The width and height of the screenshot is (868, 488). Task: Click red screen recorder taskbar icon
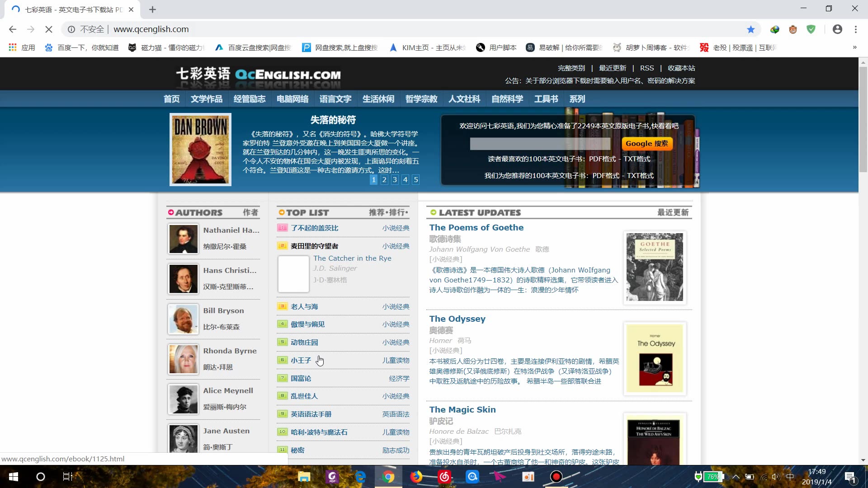pyautogui.click(x=556, y=477)
